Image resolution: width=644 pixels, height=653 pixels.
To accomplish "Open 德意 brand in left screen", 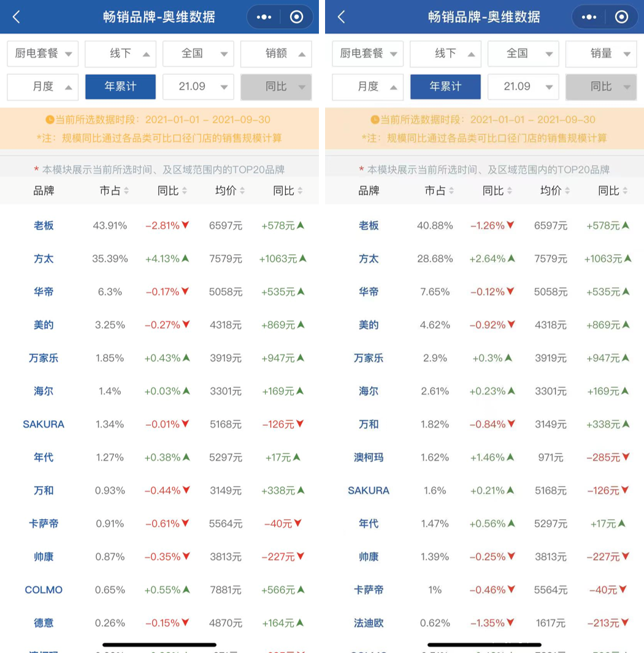I will (x=44, y=623).
